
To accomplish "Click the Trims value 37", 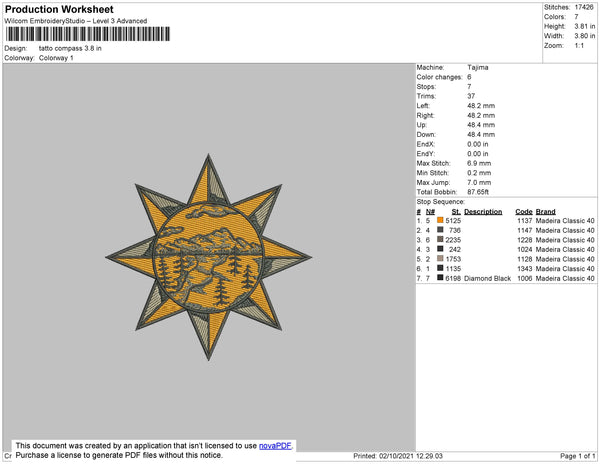I will tap(471, 96).
